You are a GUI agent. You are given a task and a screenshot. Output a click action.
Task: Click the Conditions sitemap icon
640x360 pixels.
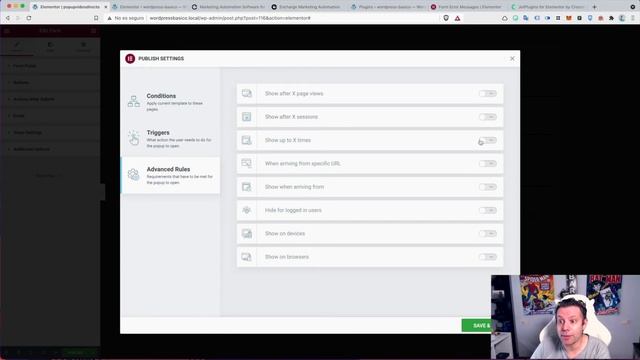[x=133, y=101]
